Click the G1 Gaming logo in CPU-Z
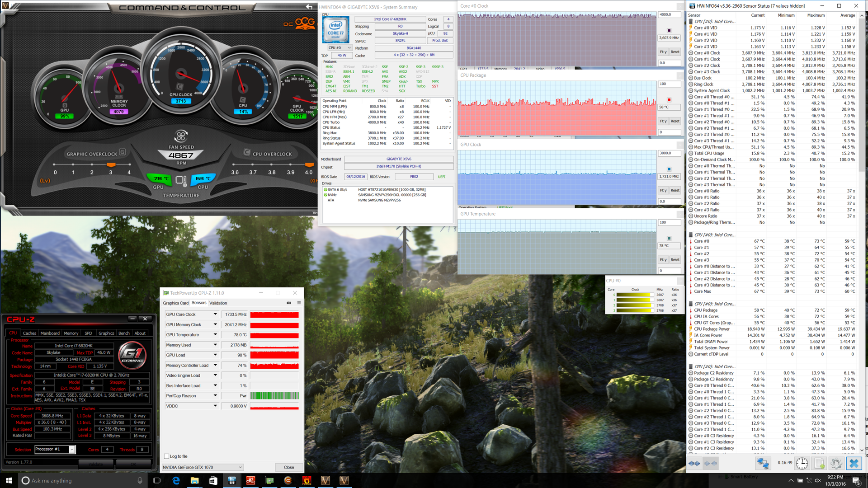Viewport: 868px width, 488px height. (133, 355)
